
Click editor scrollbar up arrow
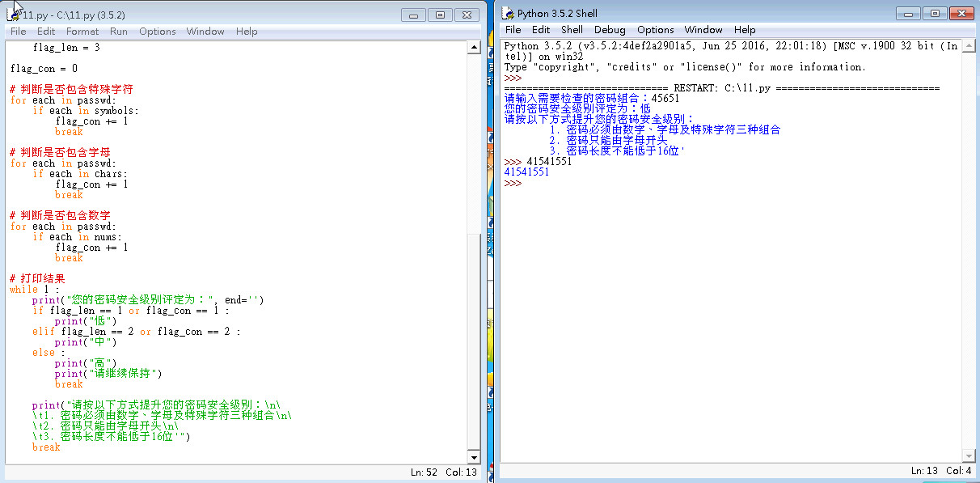tap(474, 48)
